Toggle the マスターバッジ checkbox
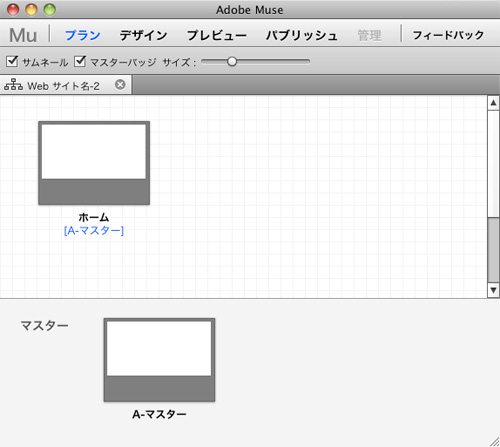Viewport: 500px width, 447px height. 80,61
